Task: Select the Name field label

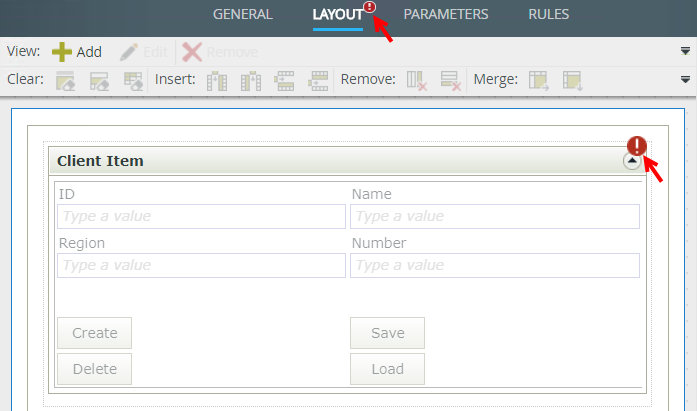Action: (372, 194)
